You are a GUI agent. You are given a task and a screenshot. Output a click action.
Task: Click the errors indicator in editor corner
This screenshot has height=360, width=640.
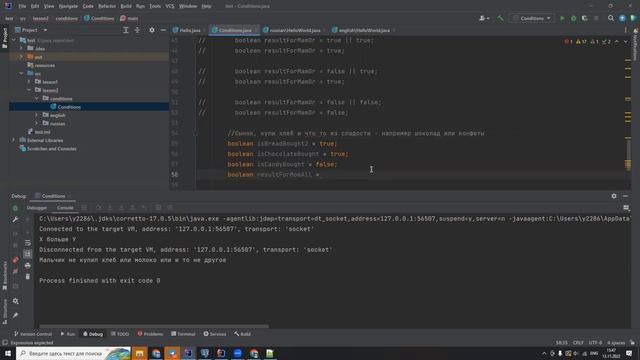(568, 42)
